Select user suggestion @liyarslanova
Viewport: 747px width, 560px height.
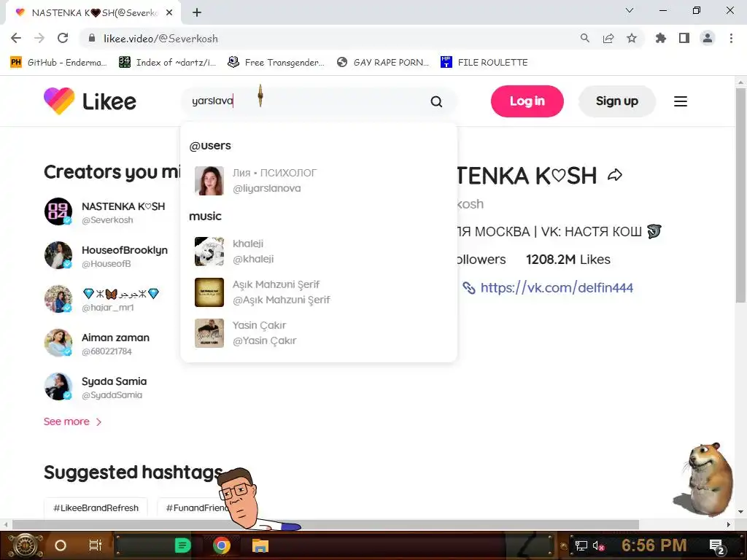(319, 181)
